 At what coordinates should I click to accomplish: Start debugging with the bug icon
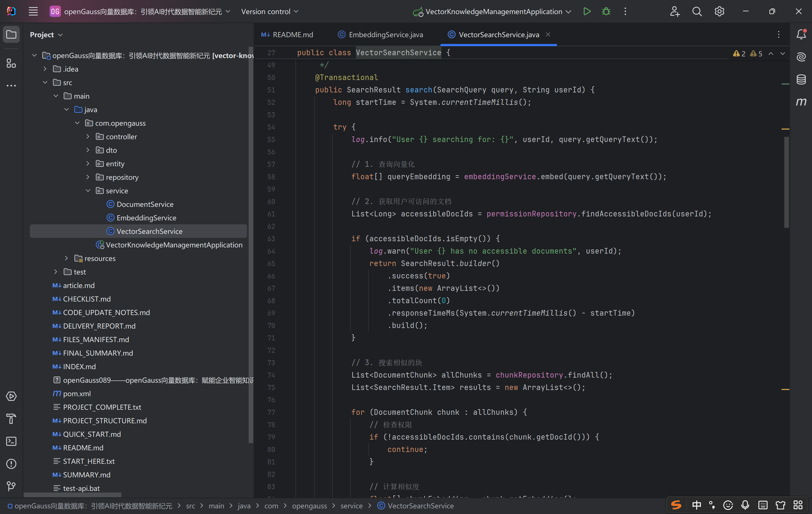606,12
